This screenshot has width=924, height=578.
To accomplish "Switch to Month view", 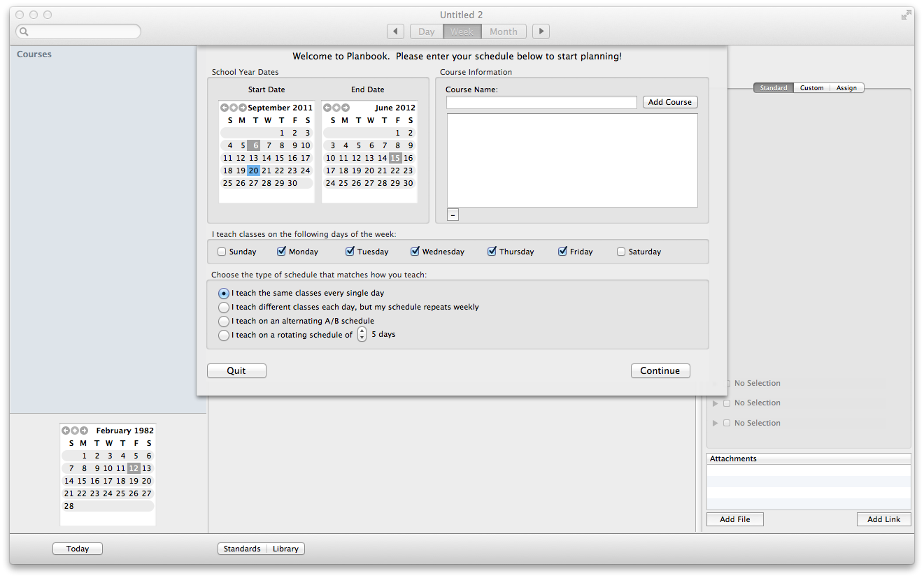I will (x=504, y=31).
